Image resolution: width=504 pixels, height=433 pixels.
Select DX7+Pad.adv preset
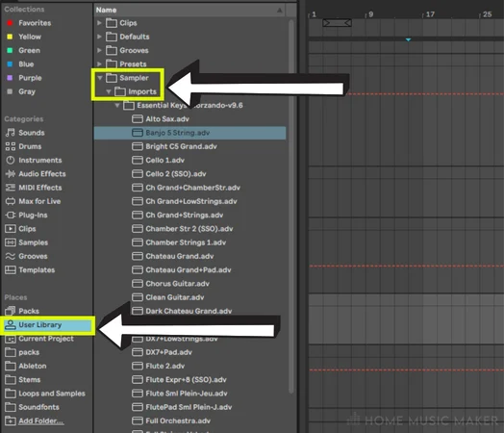(162, 352)
